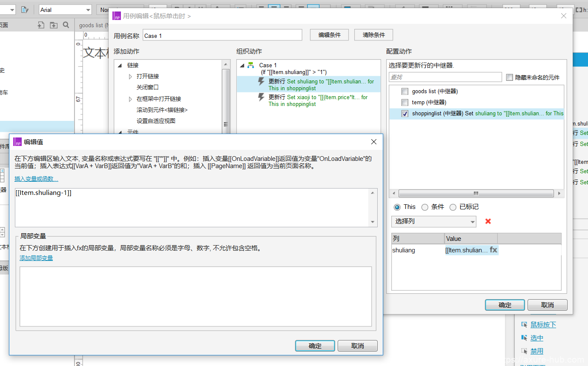Collapse the 元件 action group
This screenshot has height=366, width=588.
click(120, 132)
